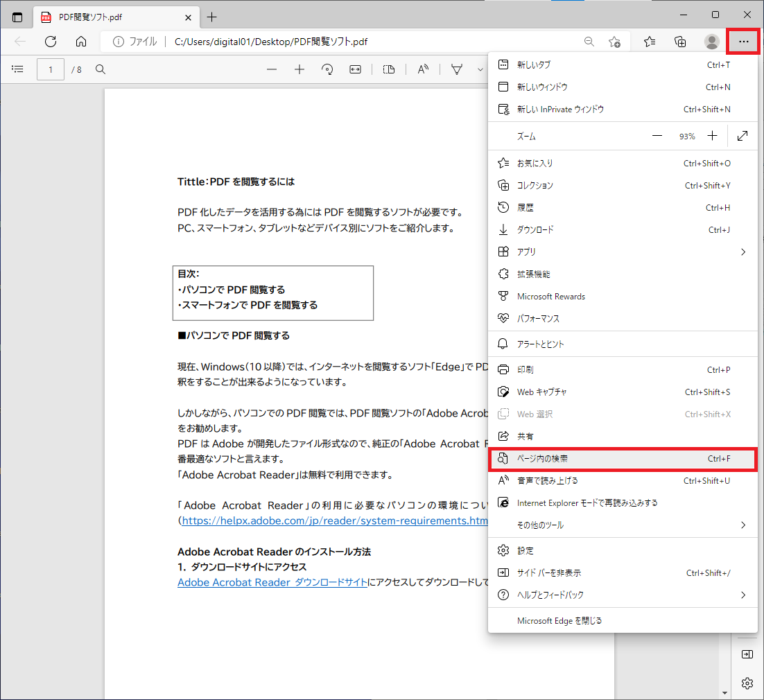Click the scroll down arrow of scrollbar

click(725, 692)
